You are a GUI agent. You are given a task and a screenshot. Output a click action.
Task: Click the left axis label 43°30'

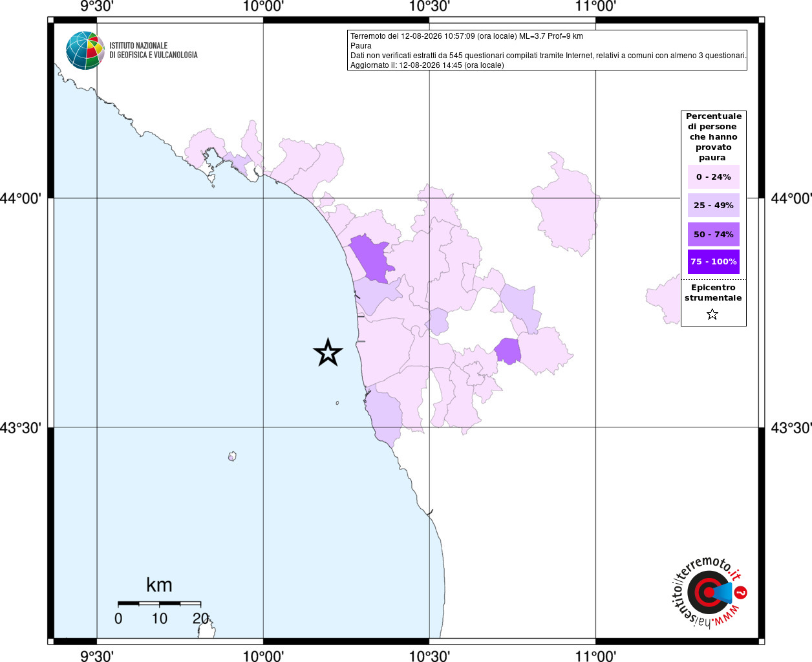(x=21, y=428)
